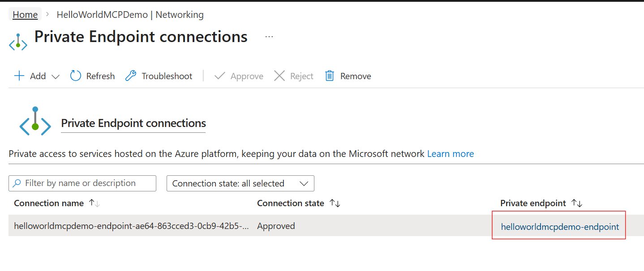This screenshot has height=271, width=644.
Task: Open the ellipsis more options menu
Action: 269,37
